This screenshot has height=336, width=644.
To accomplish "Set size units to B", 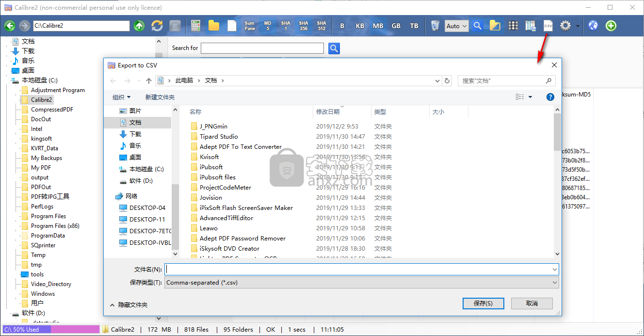I will click(x=342, y=26).
